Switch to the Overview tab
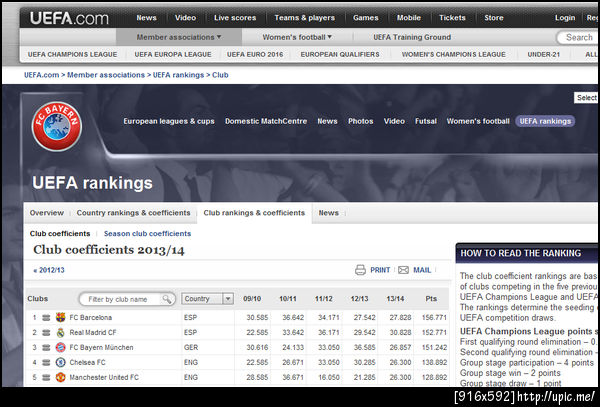The width and height of the screenshot is (600, 407). 47,213
